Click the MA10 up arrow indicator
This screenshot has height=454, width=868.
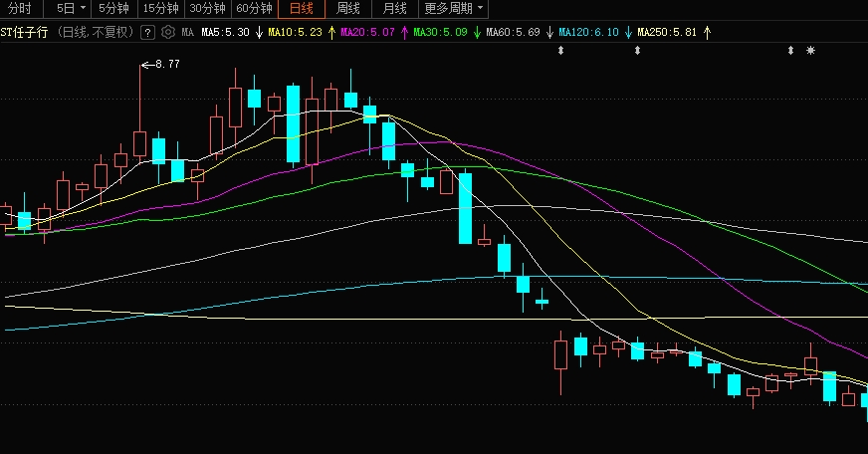tap(331, 32)
